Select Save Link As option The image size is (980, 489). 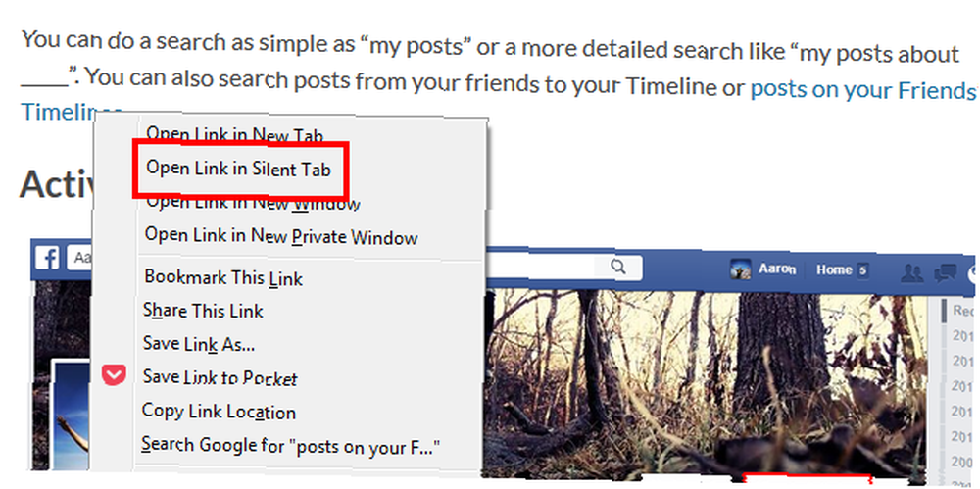pyautogui.click(x=199, y=344)
